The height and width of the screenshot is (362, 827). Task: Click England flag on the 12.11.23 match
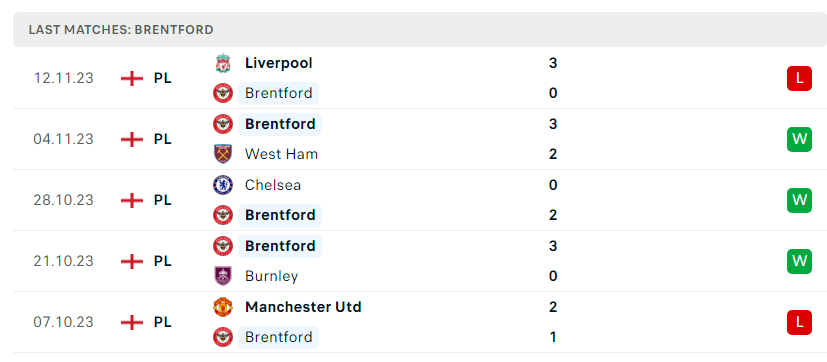[132, 79]
